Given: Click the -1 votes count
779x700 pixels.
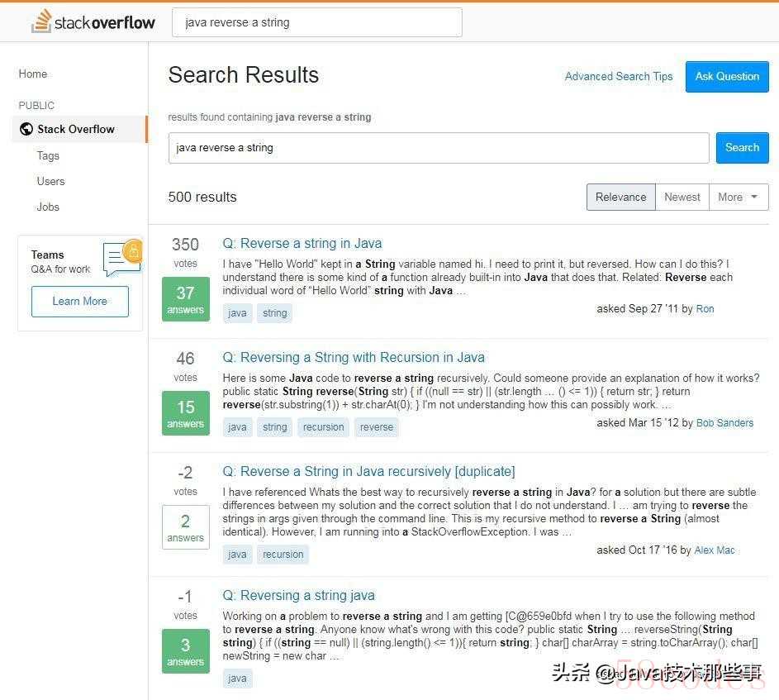Looking at the screenshot, I should click(185, 597).
